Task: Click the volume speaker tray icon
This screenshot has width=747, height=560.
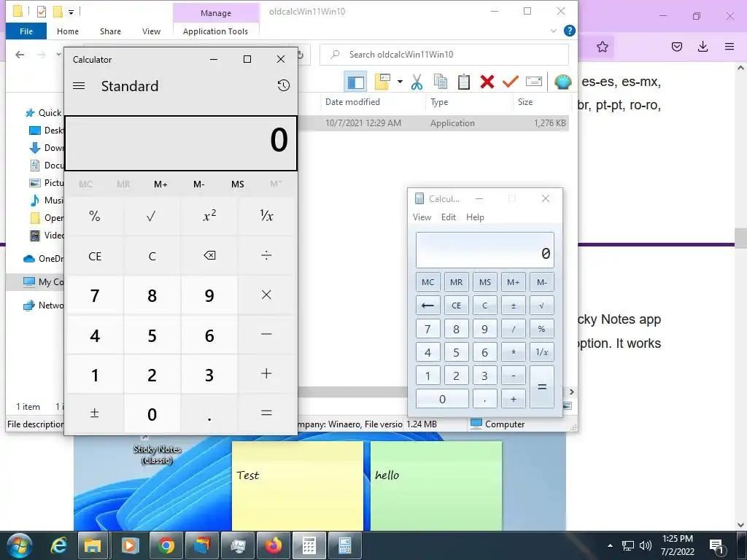Action: 646,545
